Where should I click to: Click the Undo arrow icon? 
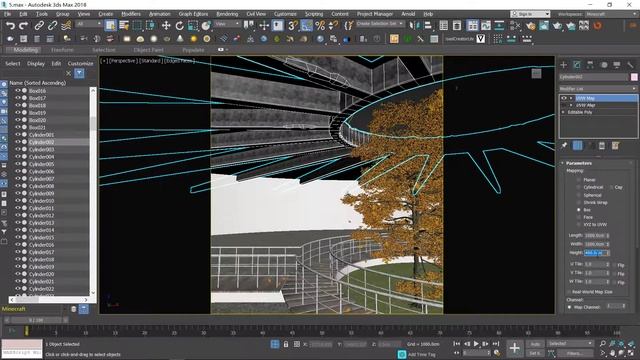[x=10, y=26]
